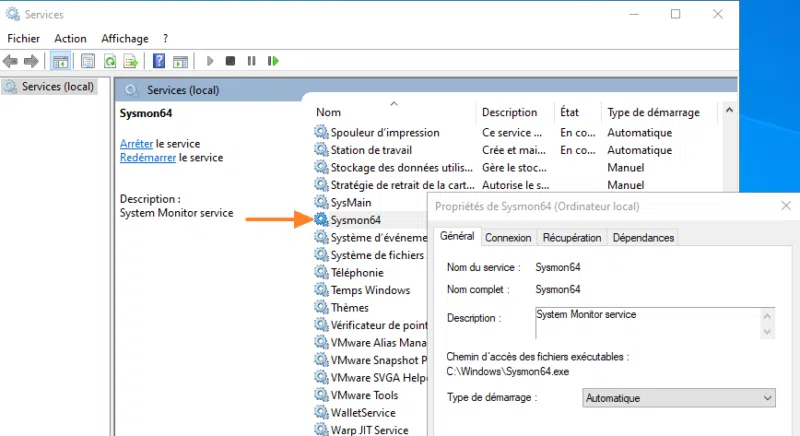Sort by the Nom column header
The height and width of the screenshot is (436, 800).
click(329, 112)
